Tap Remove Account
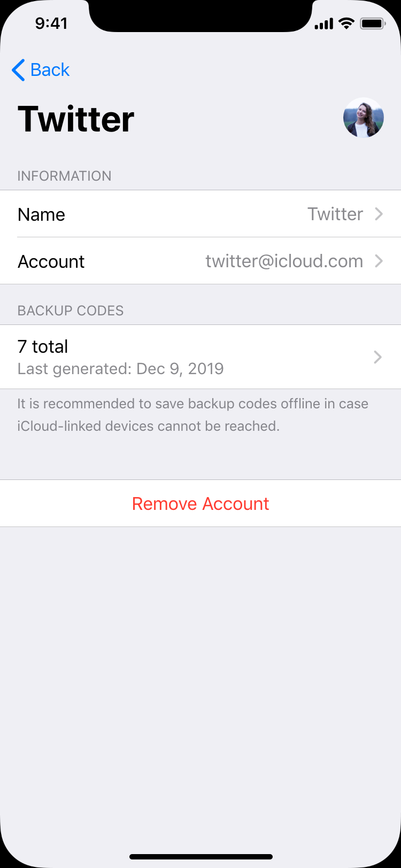The image size is (401, 868). click(200, 503)
